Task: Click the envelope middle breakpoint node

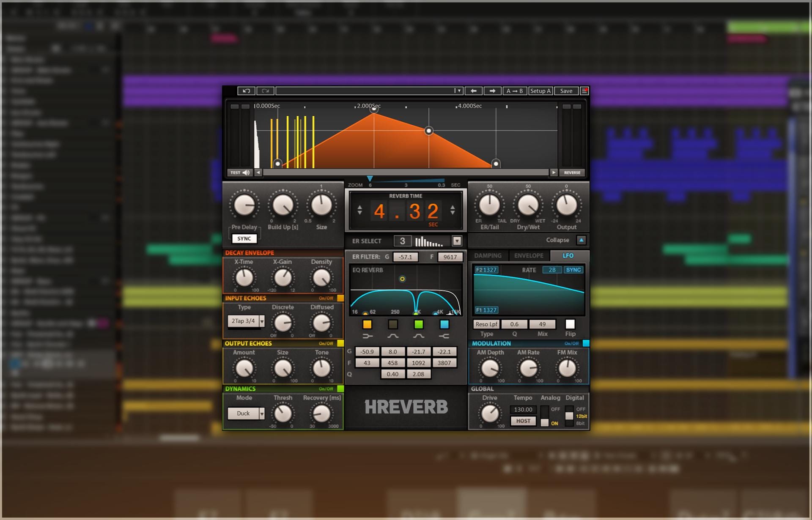Action: coord(429,131)
